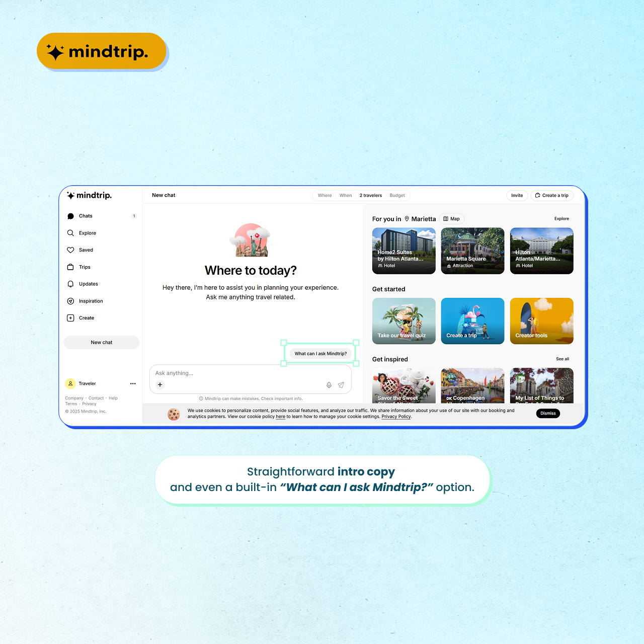Click the Create plus-square icon
Viewport: 644px width, 644px height.
click(70, 318)
